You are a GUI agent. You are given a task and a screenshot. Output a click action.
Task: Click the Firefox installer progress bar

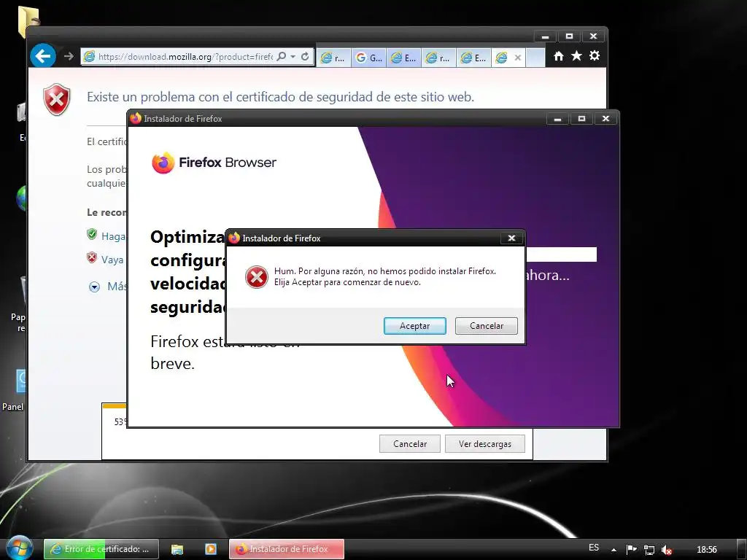[x=561, y=254]
